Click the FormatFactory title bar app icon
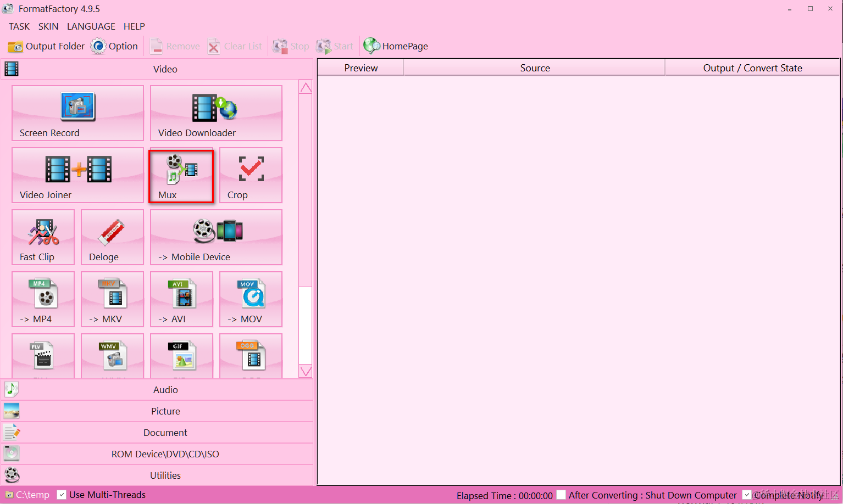This screenshot has width=843, height=504. [x=8, y=9]
